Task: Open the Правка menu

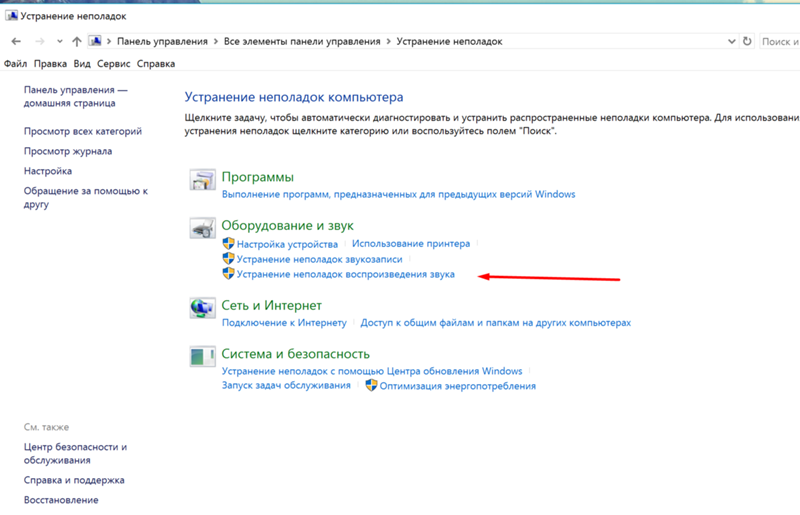Action: 50,64
